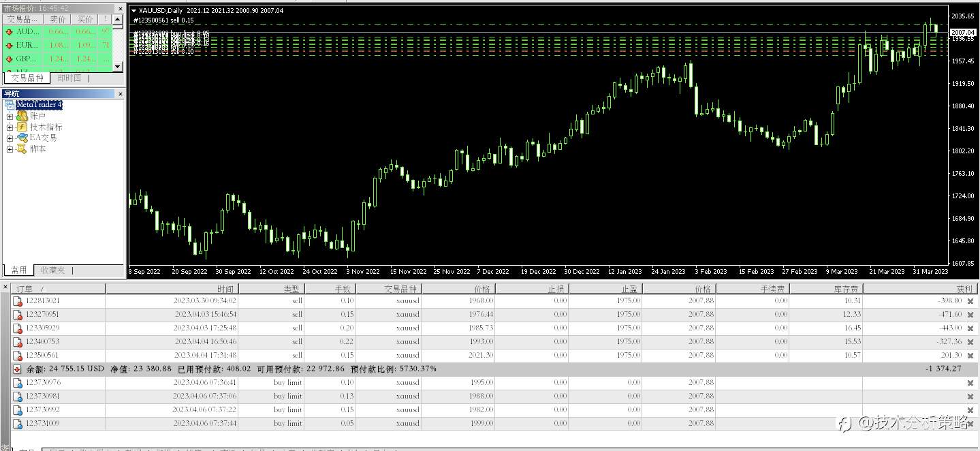Expand the EA交易 tree node
The image size is (980, 451).
(10, 138)
